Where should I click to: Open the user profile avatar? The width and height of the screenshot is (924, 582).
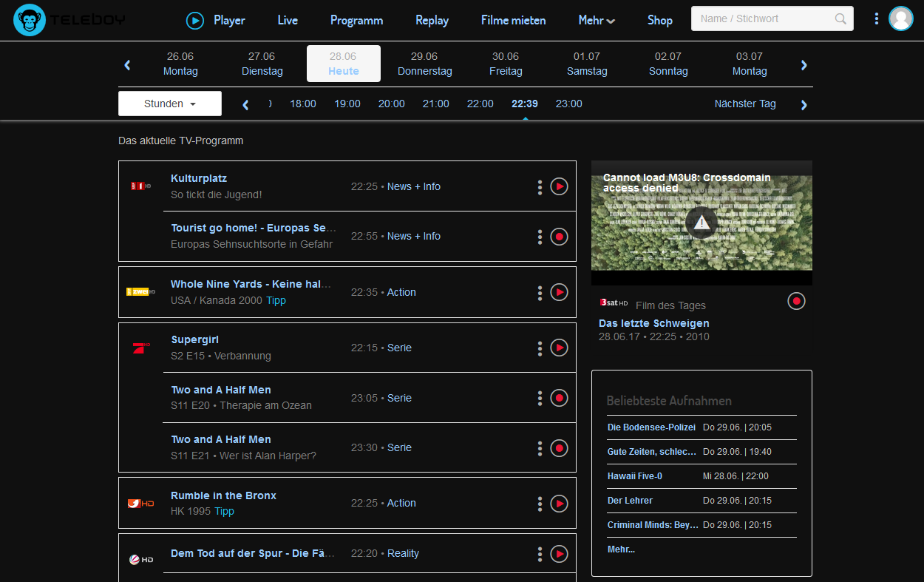(x=901, y=18)
